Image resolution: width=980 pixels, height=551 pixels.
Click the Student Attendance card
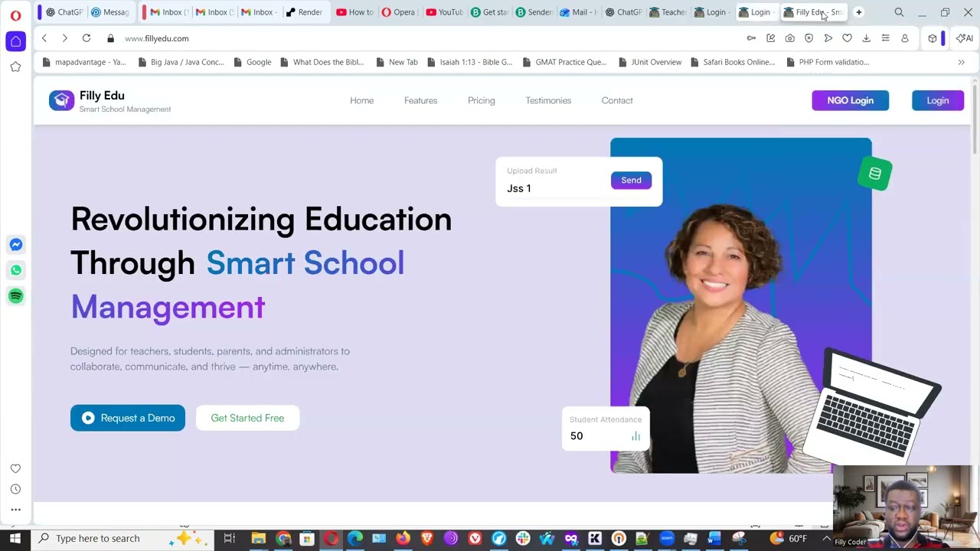606,429
